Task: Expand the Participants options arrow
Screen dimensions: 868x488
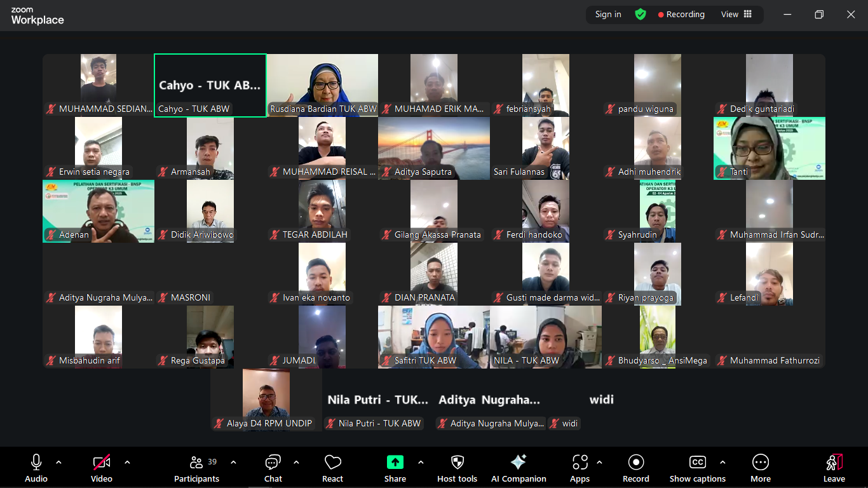Action: click(233, 462)
